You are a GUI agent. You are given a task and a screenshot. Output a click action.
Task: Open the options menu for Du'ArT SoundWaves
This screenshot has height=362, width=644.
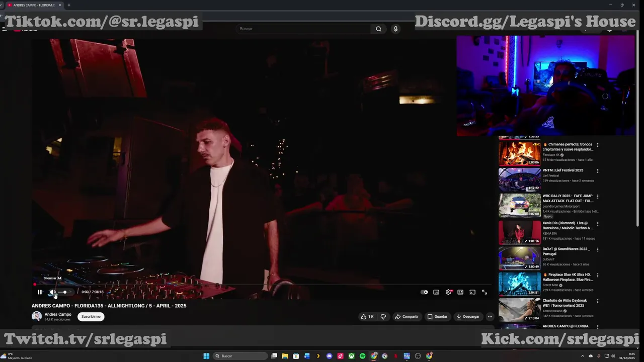(x=598, y=249)
